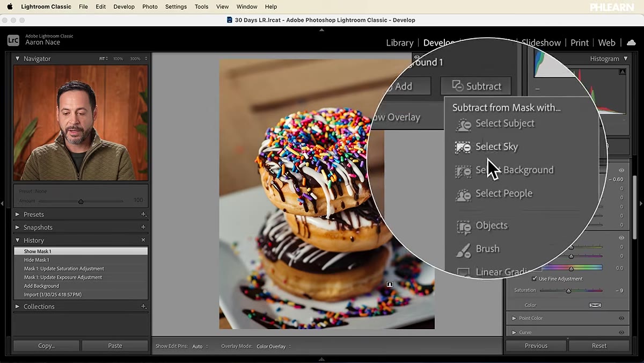Select 'Mask 1: Update Exposure Adjustment' history step
This screenshot has width=644, height=363.
(x=80, y=277)
